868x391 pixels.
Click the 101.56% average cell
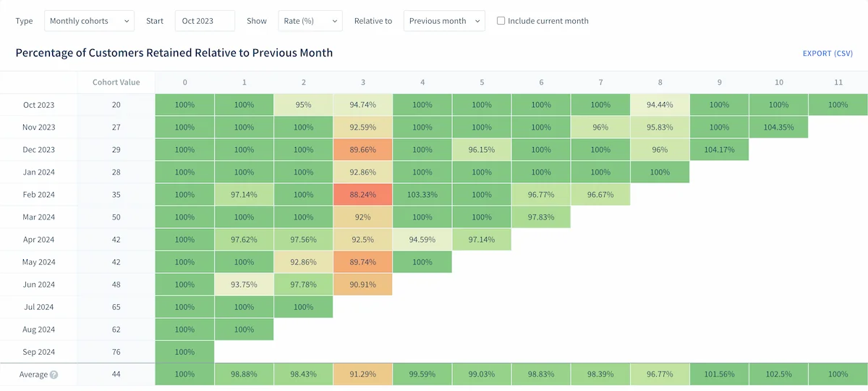click(719, 374)
